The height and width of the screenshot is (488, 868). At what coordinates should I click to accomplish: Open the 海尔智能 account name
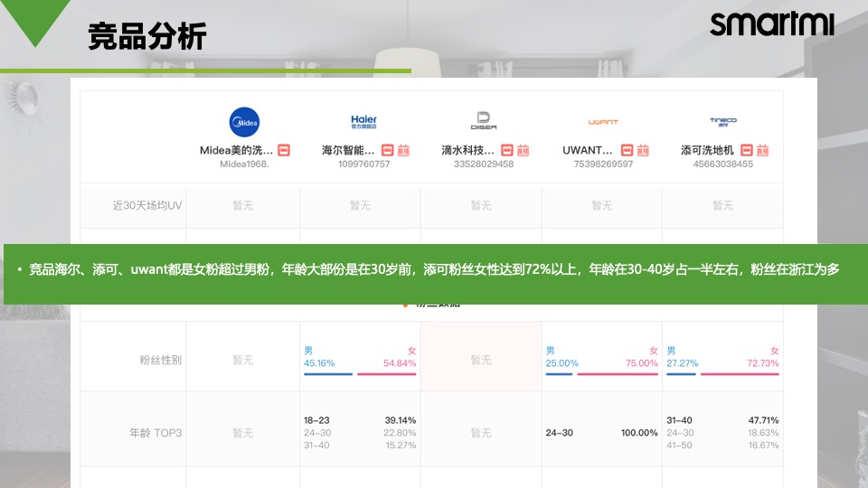(348, 150)
